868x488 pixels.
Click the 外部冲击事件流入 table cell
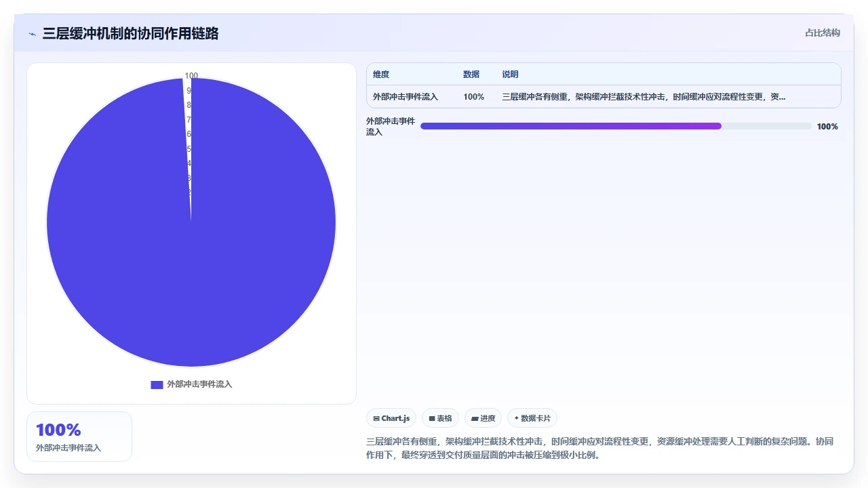click(406, 97)
